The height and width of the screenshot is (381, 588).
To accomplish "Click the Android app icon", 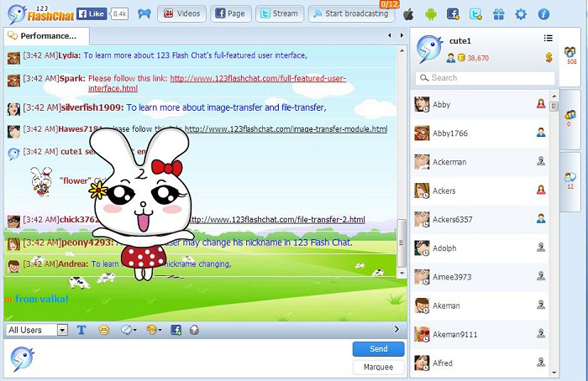I will pos(431,14).
